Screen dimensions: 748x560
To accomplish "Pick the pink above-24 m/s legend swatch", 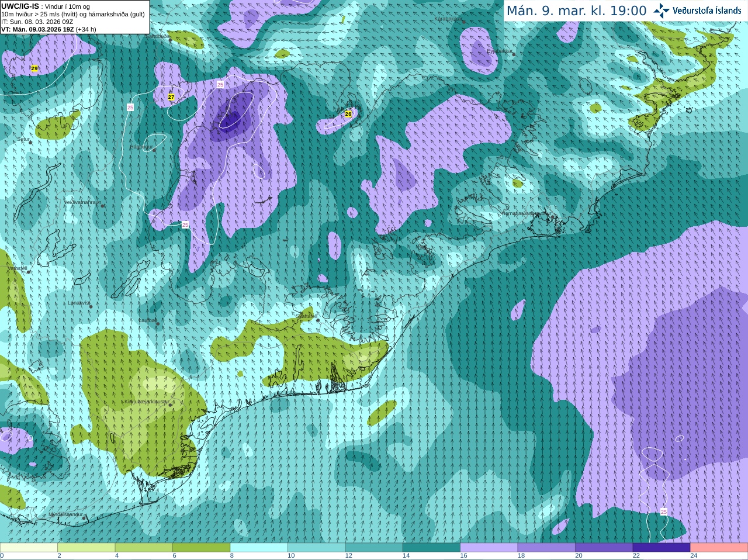I will pos(719,548).
